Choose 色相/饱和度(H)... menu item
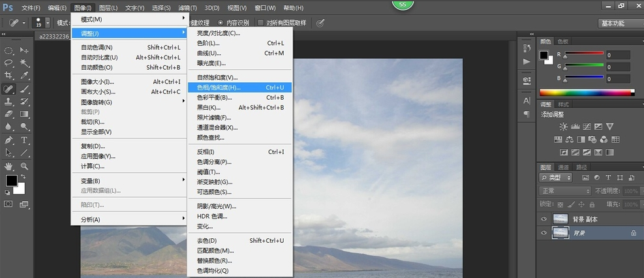644x278 pixels. (x=240, y=87)
